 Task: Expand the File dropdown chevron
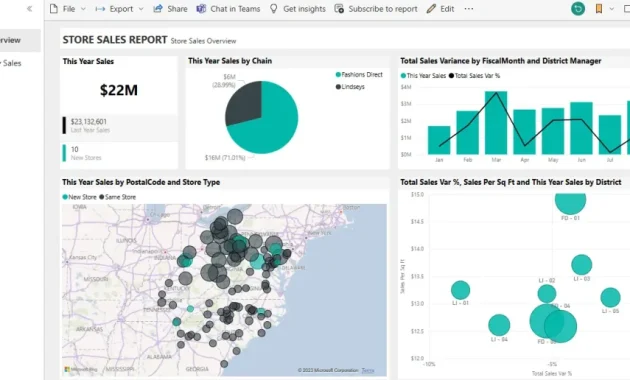tap(83, 9)
